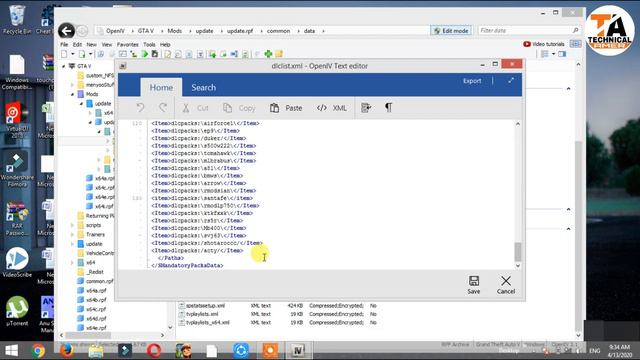
Task: Open dropdown arrow beside new file icon
Action: point(73,54)
